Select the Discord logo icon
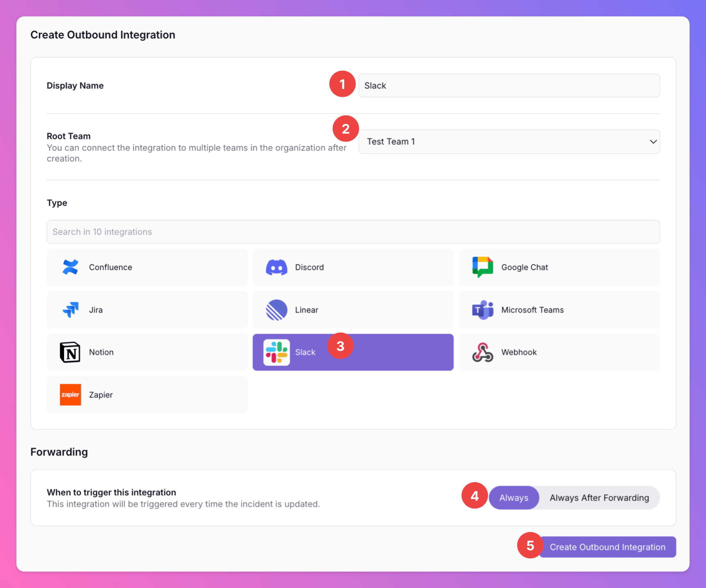This screenshot has width=706, height=588. (276, 267)
